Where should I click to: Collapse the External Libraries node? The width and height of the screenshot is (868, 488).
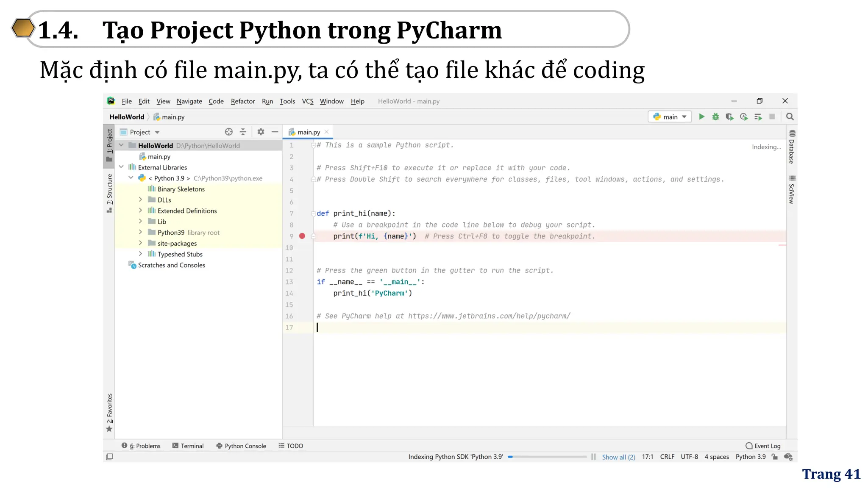coord(121,167)
